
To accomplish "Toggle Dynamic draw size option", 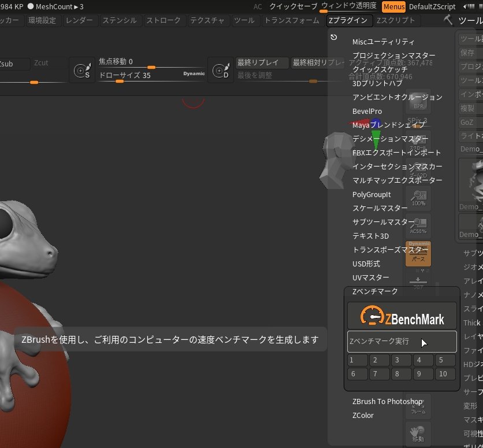I will click(x=194, y=73).
